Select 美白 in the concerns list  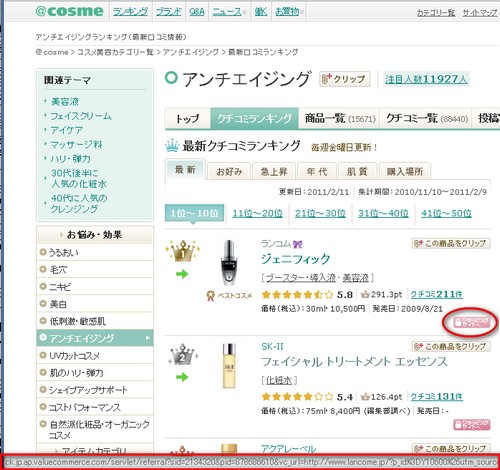click(x=95, y=304)
